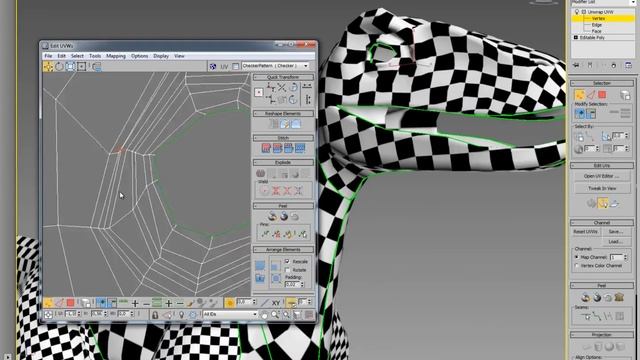The height and width of the screenshot is (360, 640).
Task: Click the Break icon in Explode rollout
Action: coord(261,173)
